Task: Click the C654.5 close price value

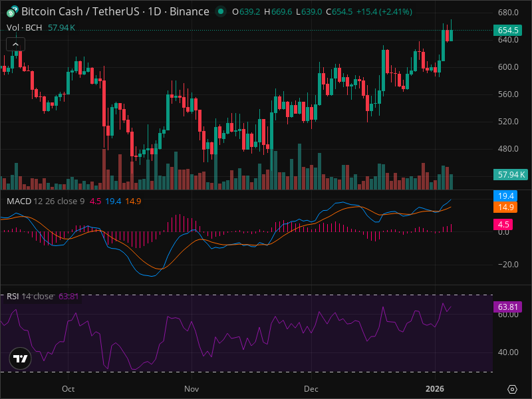Action: point(339,12)
